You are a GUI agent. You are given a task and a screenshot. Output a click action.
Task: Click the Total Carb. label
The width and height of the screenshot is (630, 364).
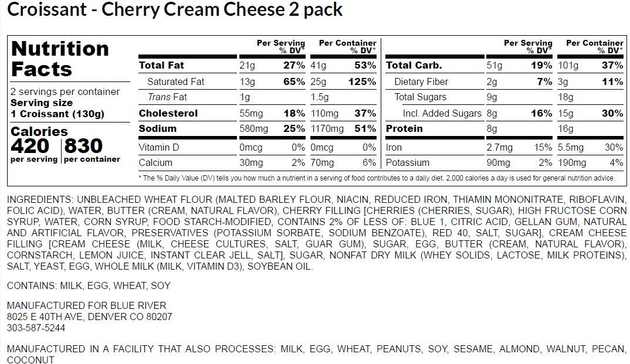pyautogui.click(x=414, y=65)
